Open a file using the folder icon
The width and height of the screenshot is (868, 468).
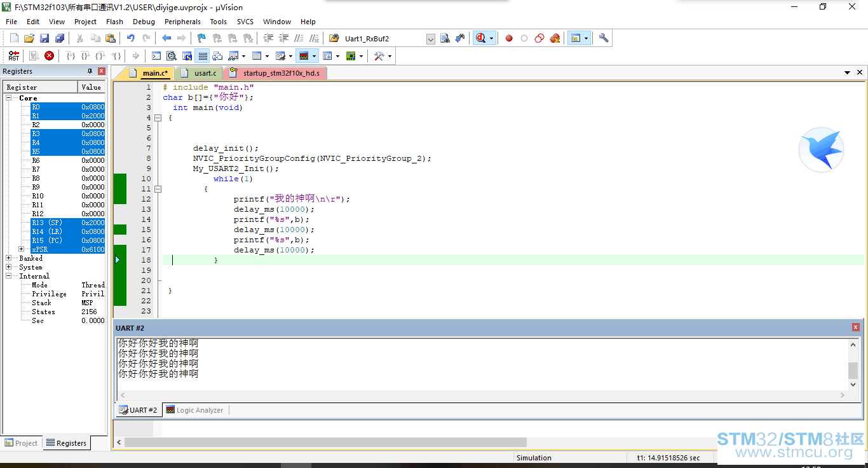click(29, 38)
